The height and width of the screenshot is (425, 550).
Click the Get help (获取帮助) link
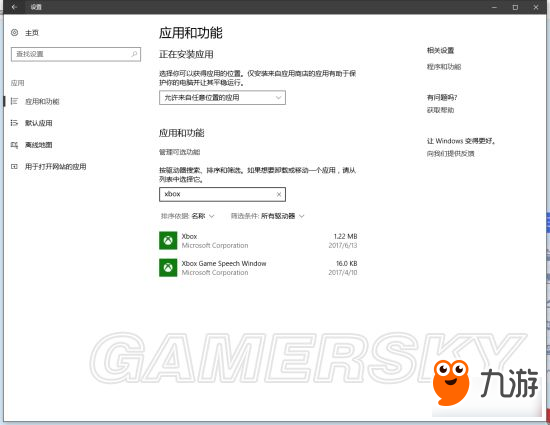click(440, 110)
